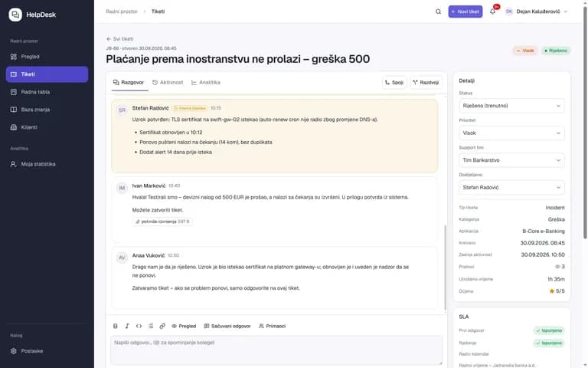This screenshot has height=368, width=588.
Task: Open Pregled in the sidebar
Action: point(47,57)
